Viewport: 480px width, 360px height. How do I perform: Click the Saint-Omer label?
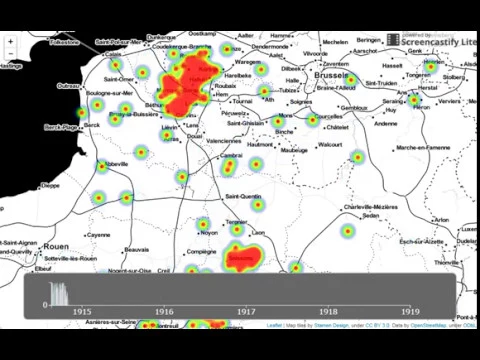(119, 79)
